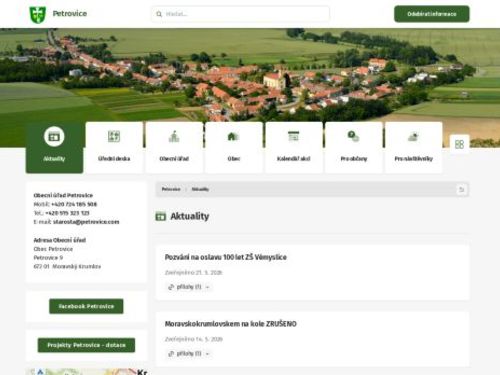Click the Aktuality calendar circle icon
Image resolution: width=500 pixels, height=375 pixels.
coord(54,136)
